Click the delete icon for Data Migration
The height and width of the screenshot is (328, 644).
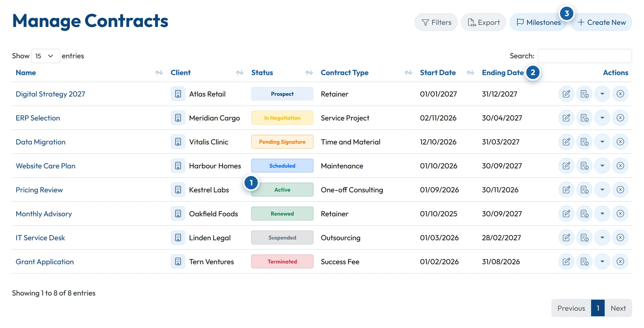coord(620,142)
